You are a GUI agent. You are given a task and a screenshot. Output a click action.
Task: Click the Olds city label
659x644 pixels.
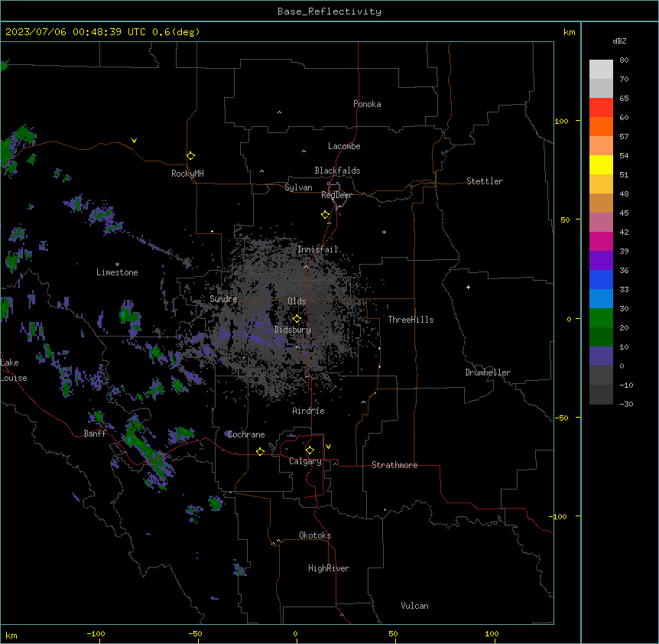[297, 301]
